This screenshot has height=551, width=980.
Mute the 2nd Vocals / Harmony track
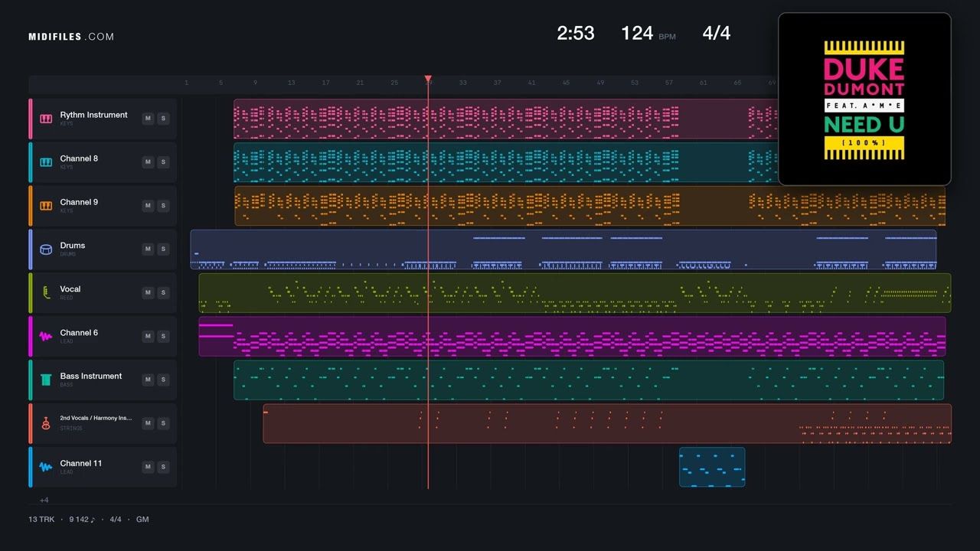[148, 423]
